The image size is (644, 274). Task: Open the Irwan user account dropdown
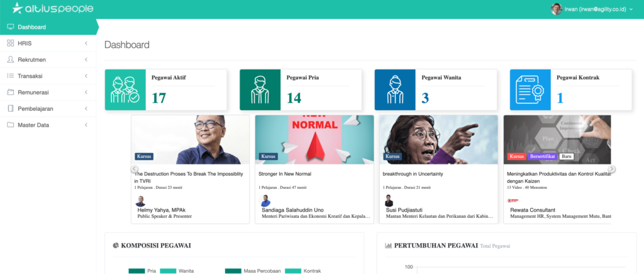coord(592,9)
